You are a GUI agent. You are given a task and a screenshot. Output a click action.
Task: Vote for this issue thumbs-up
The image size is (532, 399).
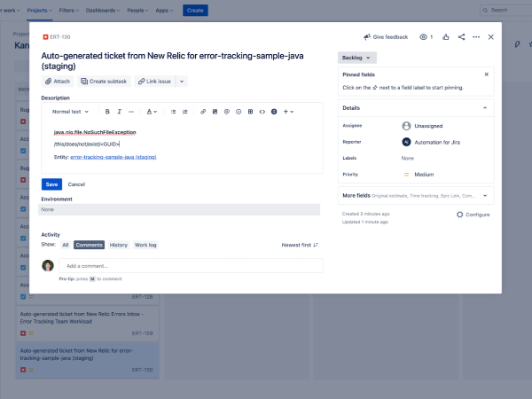pos(446,37)
